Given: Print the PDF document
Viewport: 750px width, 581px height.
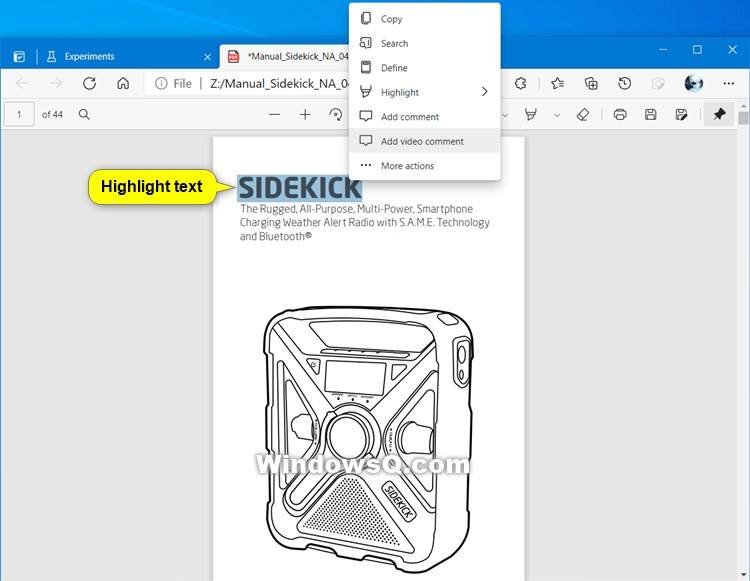Looking at the screenshot, I should [x=620, y=114].
